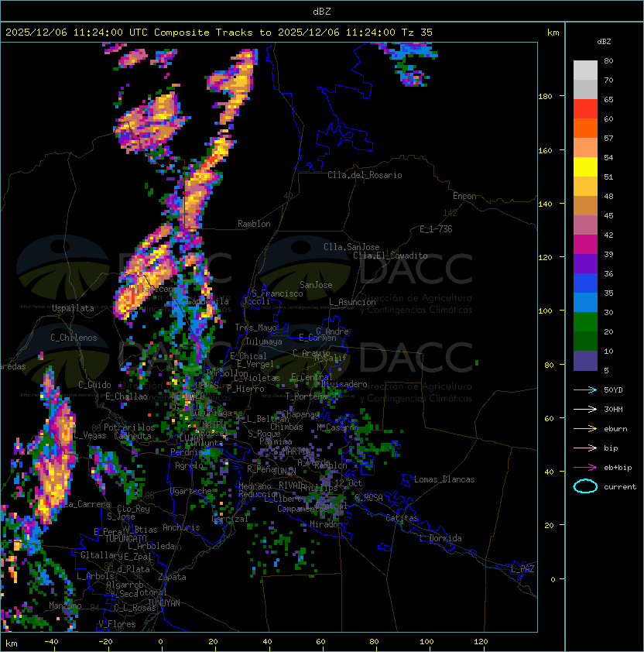Click the 'Uspallata' place label on map
Viewport: 644px width, 652px height.
click(x=73, y=308)
